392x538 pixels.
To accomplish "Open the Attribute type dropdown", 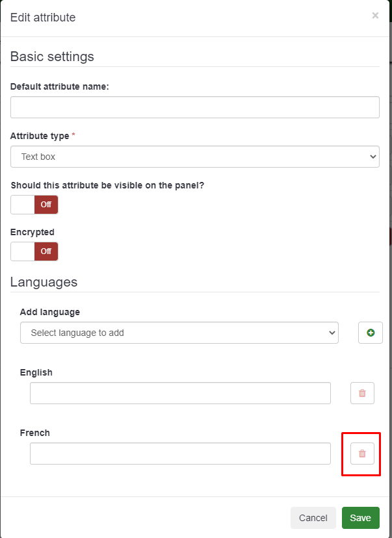I will coord(195,157).
